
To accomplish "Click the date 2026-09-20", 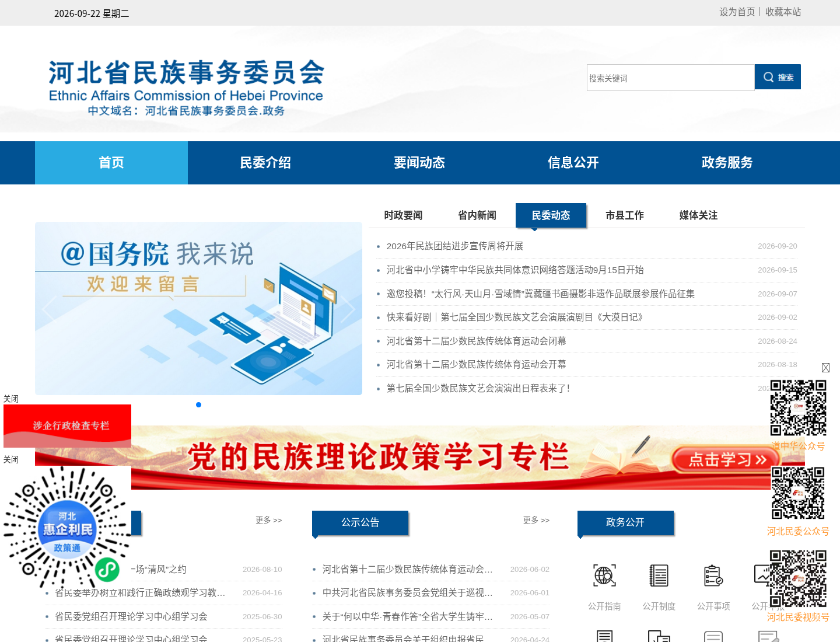I will click(777, 246).
